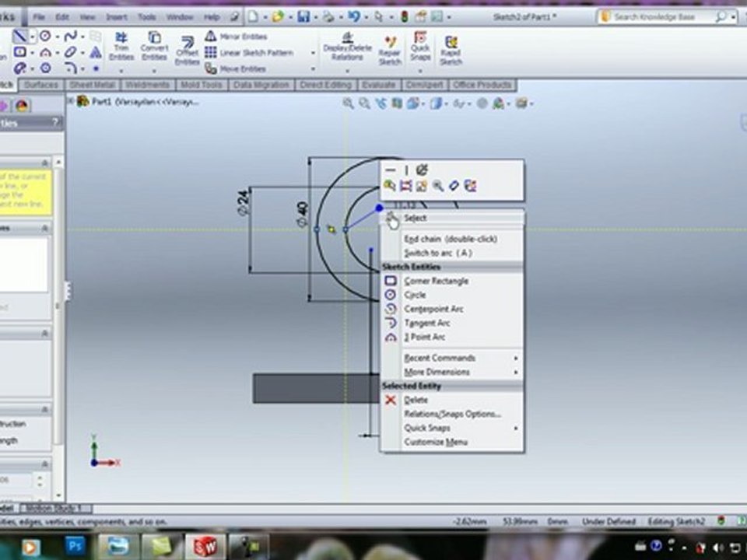Open the Linear Sketch Pattern dropdown arrow
Viewport: 747px width, 560px height.
click(313, 52)
